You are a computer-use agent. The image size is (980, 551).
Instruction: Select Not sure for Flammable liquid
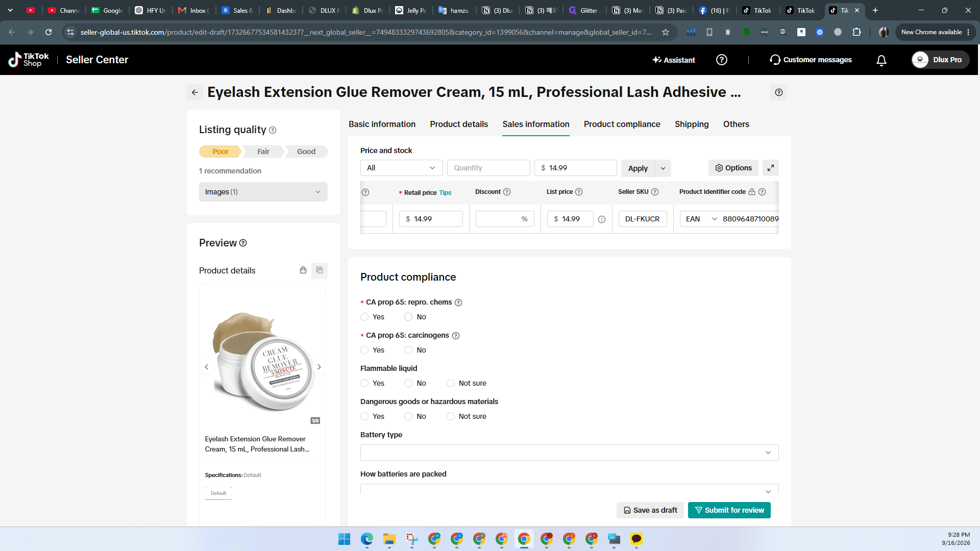click(451, 383)
